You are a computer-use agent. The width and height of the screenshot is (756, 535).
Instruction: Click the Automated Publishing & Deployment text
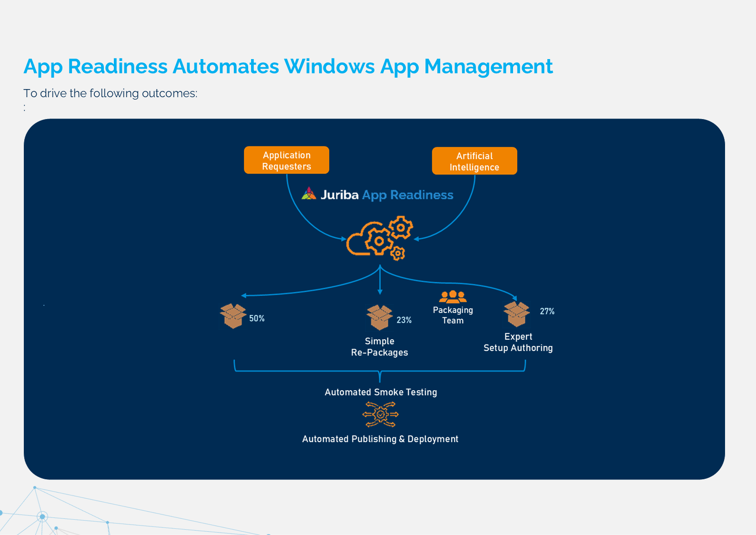380,439
